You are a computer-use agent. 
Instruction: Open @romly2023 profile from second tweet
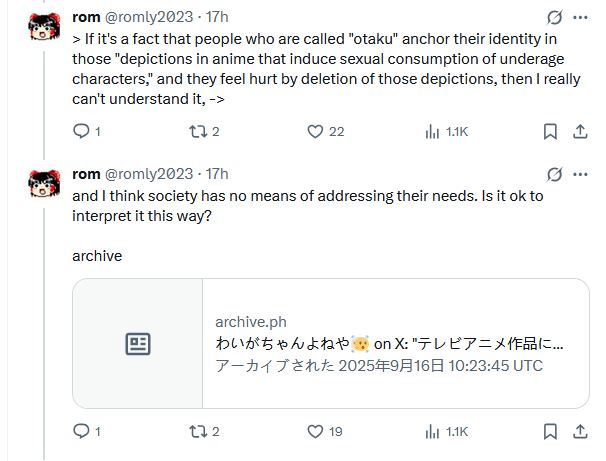point(148,173)
